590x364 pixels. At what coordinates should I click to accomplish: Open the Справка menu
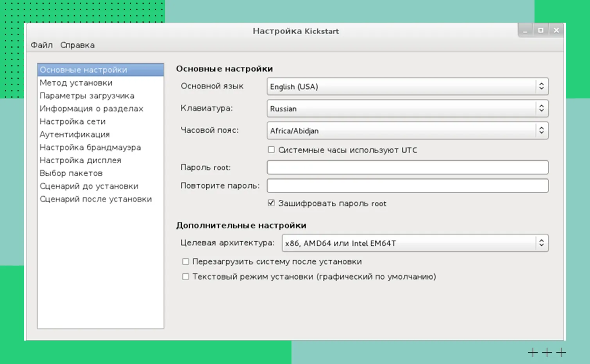pos(77,45)
